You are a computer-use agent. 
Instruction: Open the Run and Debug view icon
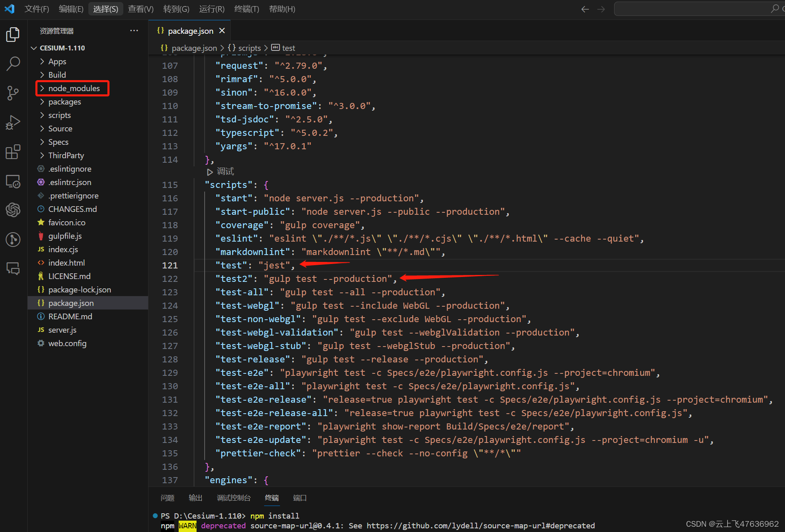pyautogui.click(x=13, y=122)
